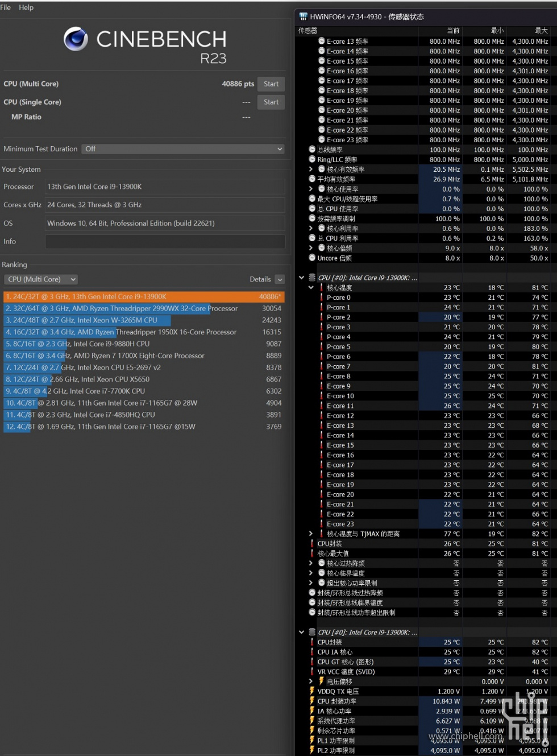
Task: Select the Core i7-4850HQ ranking entry
Action: click(x=144, y=415)
